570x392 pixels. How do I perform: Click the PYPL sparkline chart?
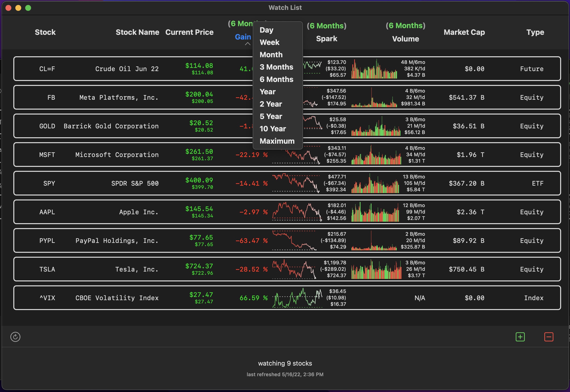point(294,240)
